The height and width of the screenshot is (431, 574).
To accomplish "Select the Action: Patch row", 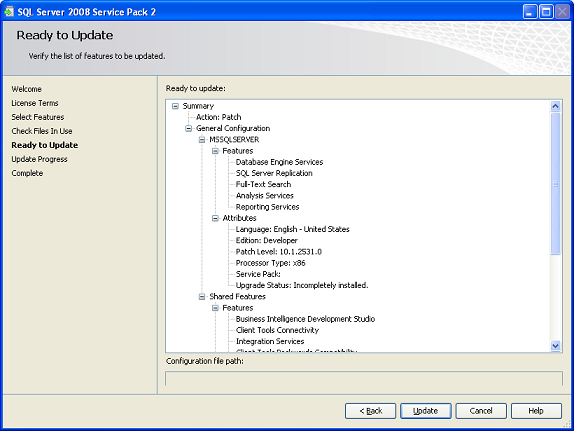I will (219, 117).
